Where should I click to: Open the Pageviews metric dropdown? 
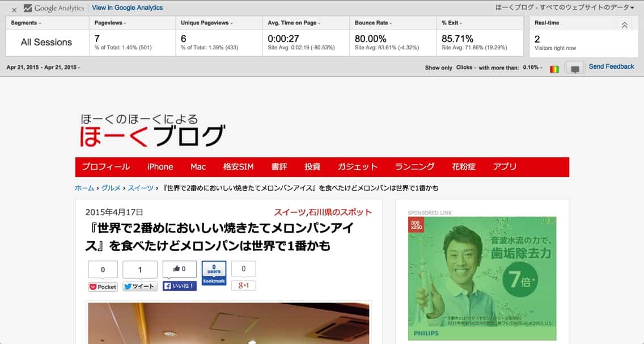point(111,23)
